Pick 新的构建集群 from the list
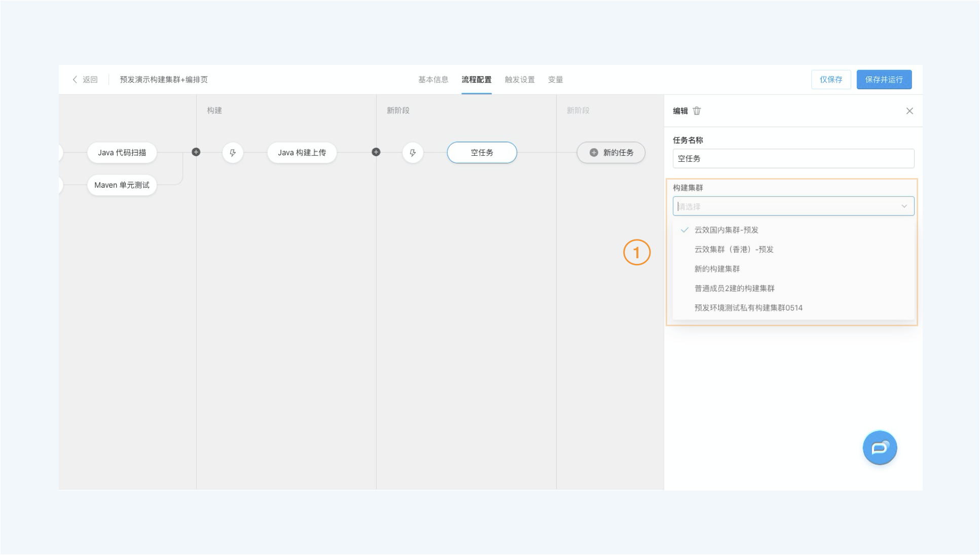This screenshot has height=555, width=980. [793, 269]
